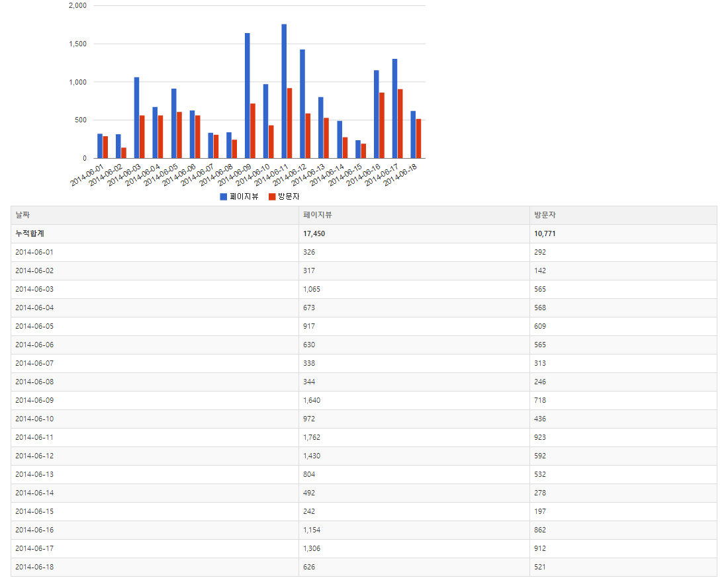Select the 2014-06-18 row date cell

34,567
